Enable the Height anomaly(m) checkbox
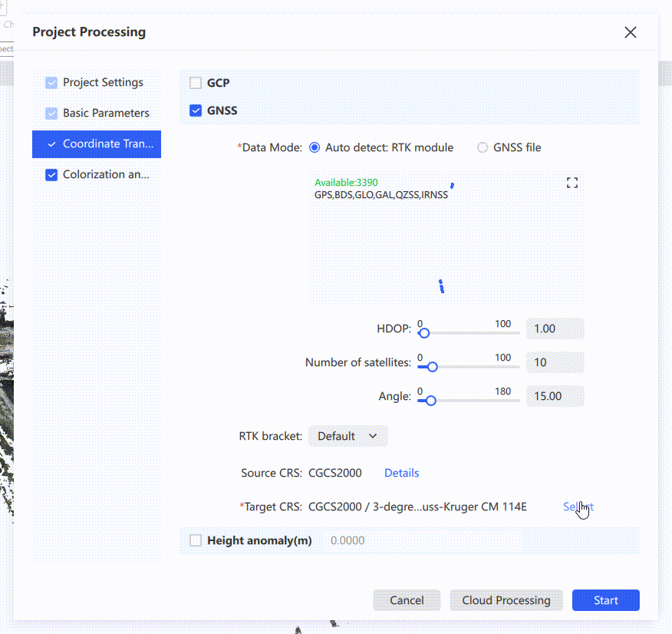The width and height of the screenshot is (672, 634). tap(196, 540)
